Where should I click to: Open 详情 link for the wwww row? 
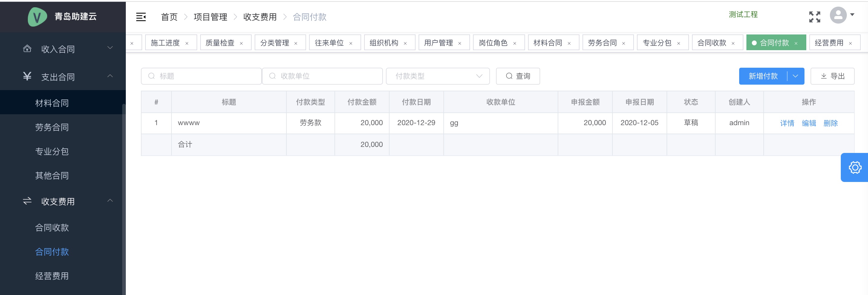[787, 123]
